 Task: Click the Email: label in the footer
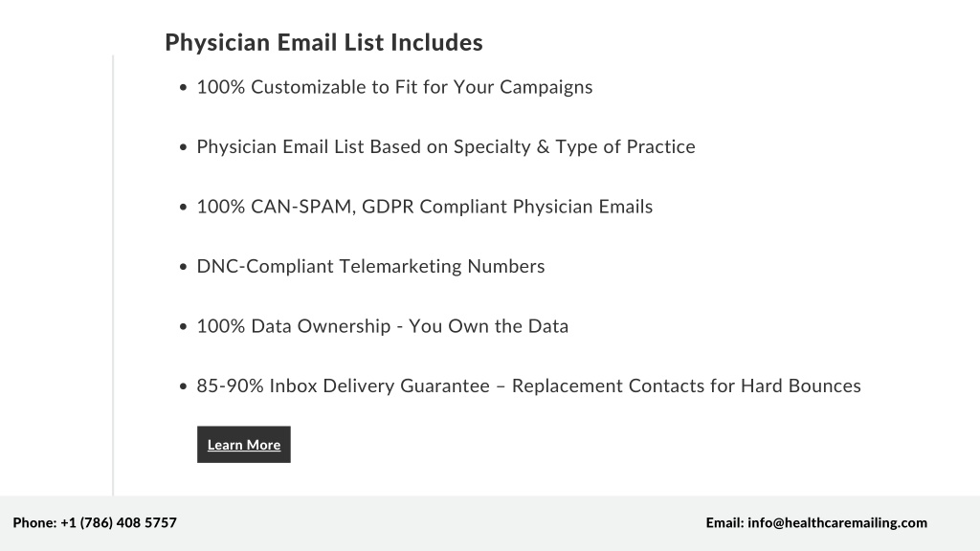point(725,523)
